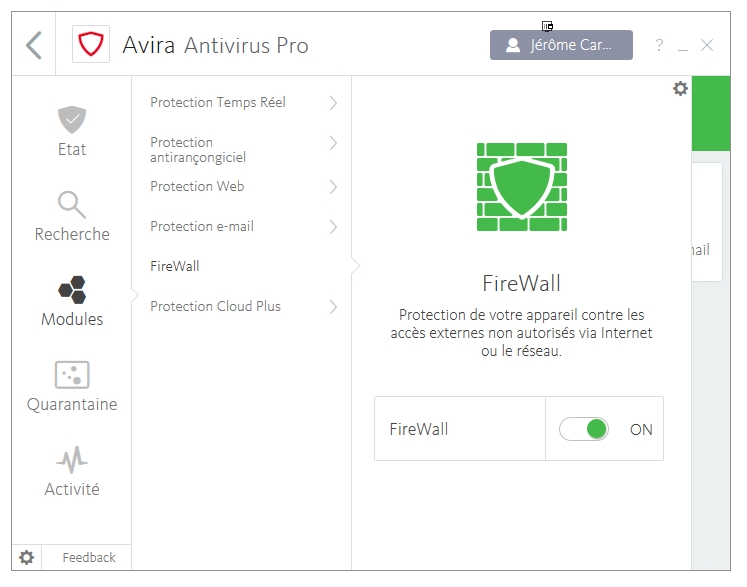Select Protection e-mail module entry
This screenshot has height=587, width=747.
202,226
